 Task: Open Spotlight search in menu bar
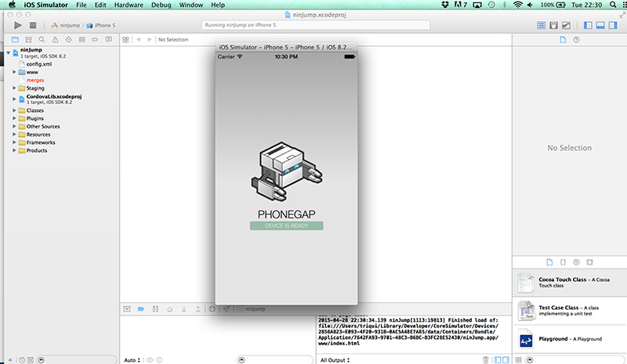[x=613, y=5]
